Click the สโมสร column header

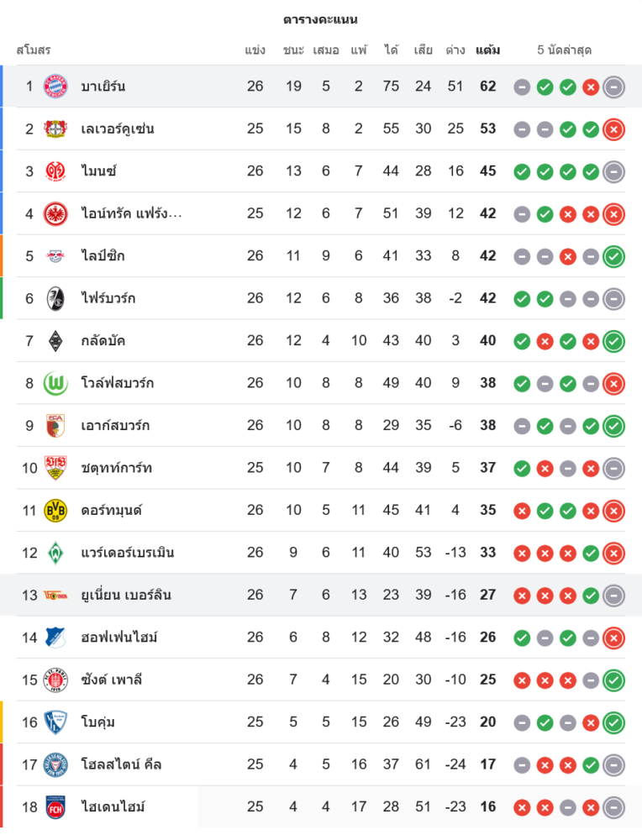pos(34,50)
